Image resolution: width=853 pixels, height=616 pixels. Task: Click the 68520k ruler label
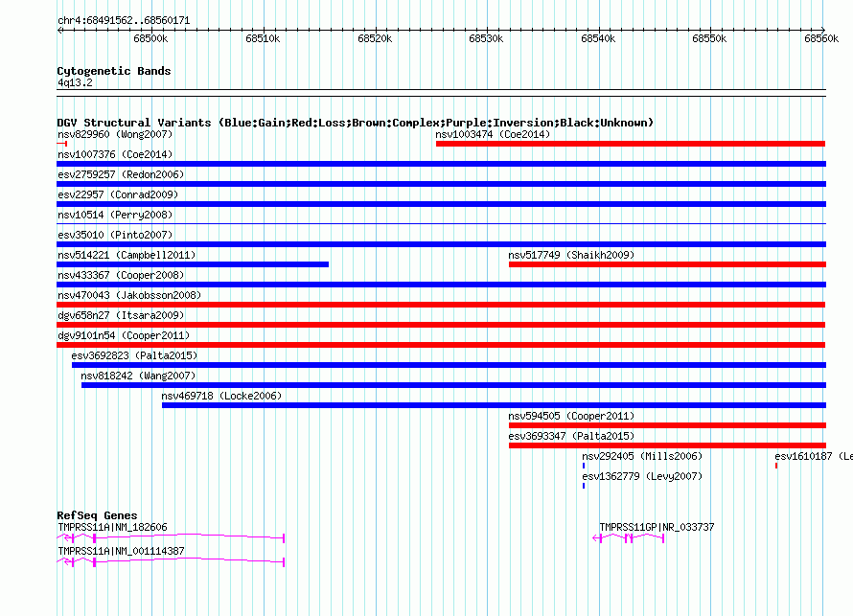coord(375,38)
